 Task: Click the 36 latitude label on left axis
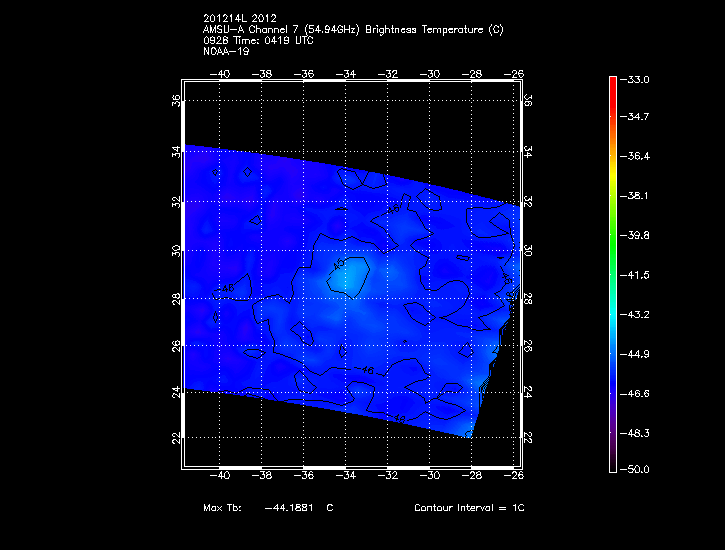176,100
